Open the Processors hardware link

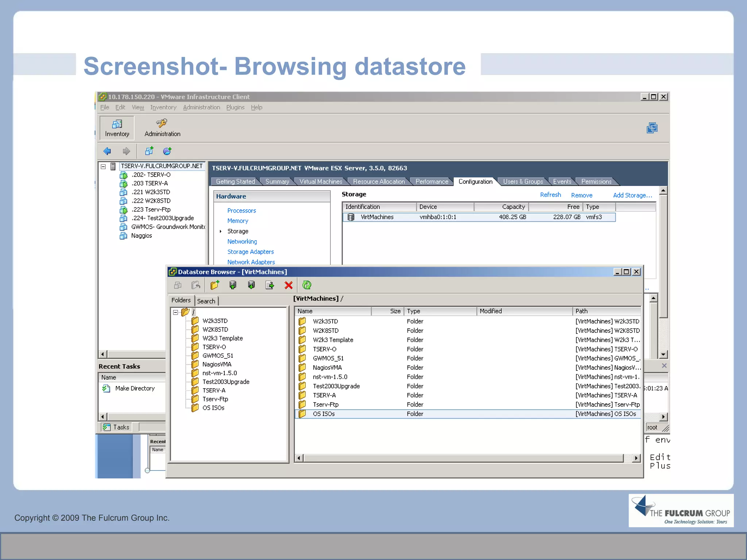tap(241, 210)
